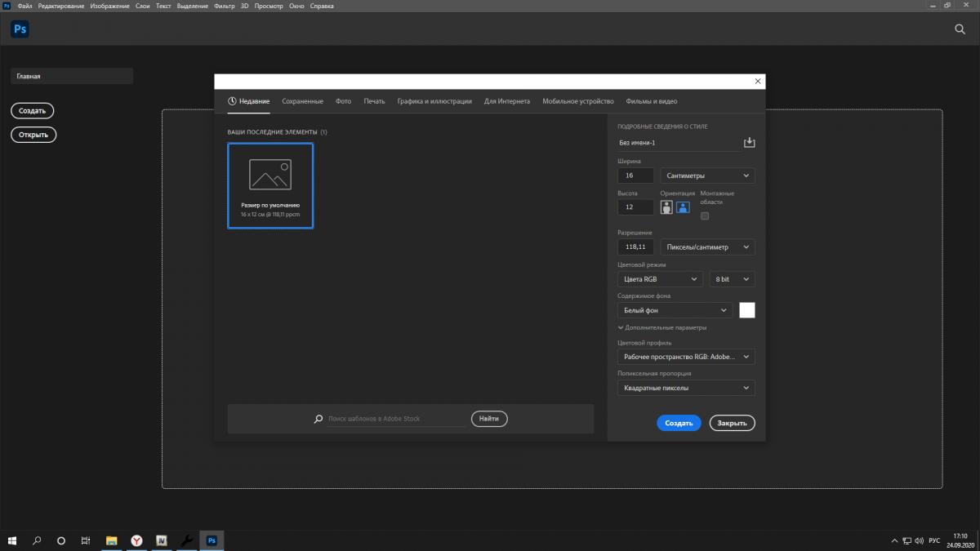Open the 8 bit depth dropdown
The height and width of the screenshot is (551, 980).
point(732,279)
